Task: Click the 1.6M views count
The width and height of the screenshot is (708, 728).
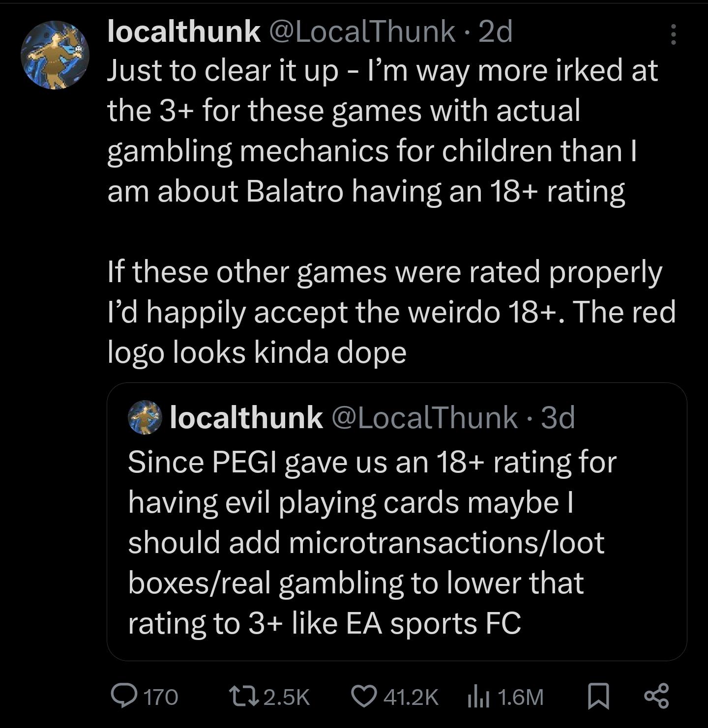Action: click(520, 697)
